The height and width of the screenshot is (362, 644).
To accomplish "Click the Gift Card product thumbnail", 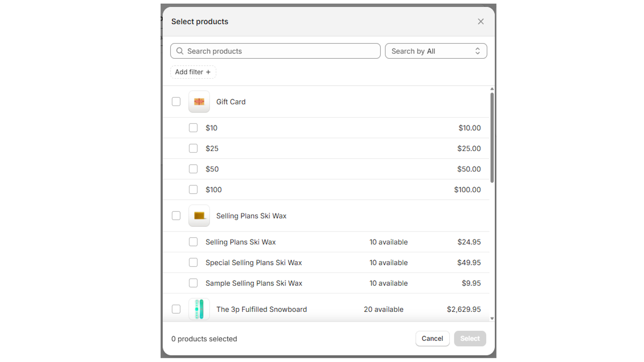I will pos(199,101).
